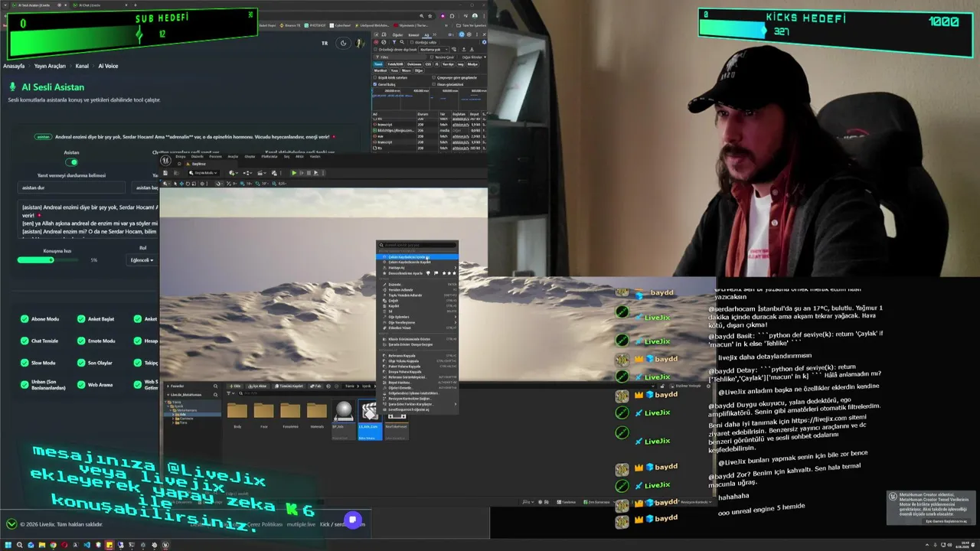The width and height of the screenshot is (980, 551).
Task: Click the LiveJix logo in page footer
Action: click(11, 524)
